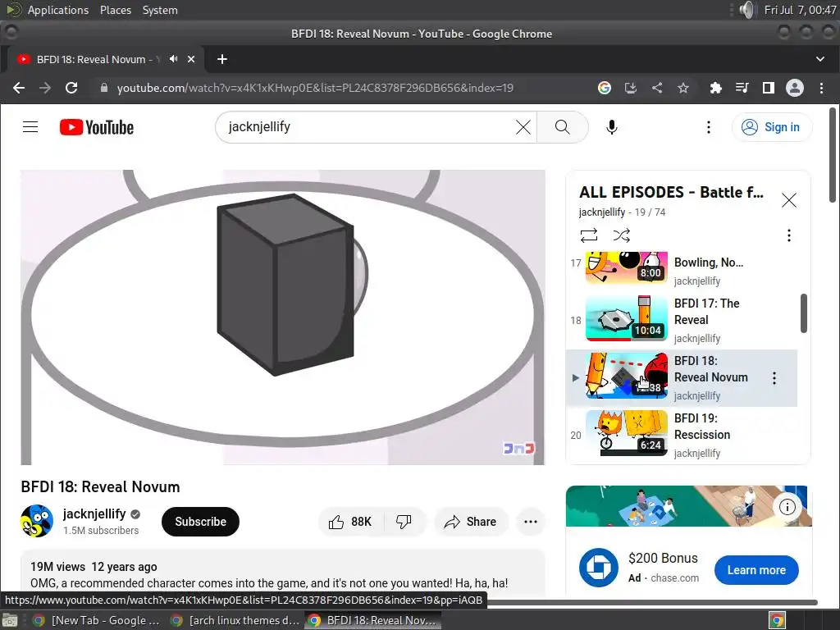Play Bowling, No... video thumbnail
Screen dimensions: 840x630
(x=626, y=267)
